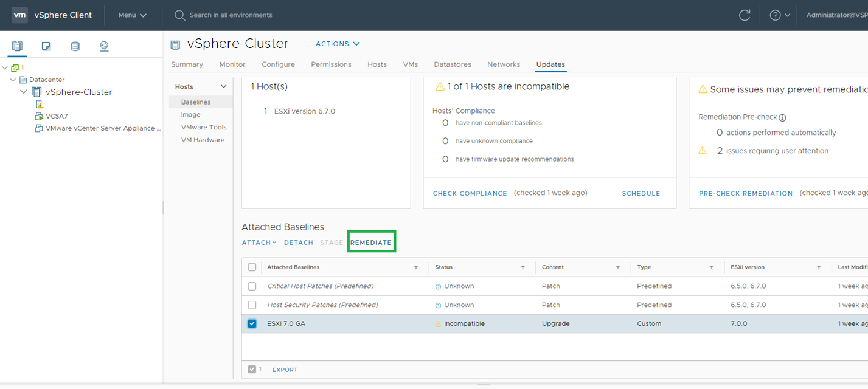Screen dimensions: 868x389
Task: Select the host with warning icon in tree
Action: point(40,104)
